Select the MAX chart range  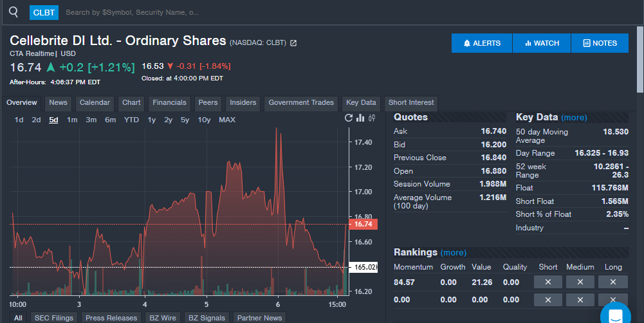226,120
